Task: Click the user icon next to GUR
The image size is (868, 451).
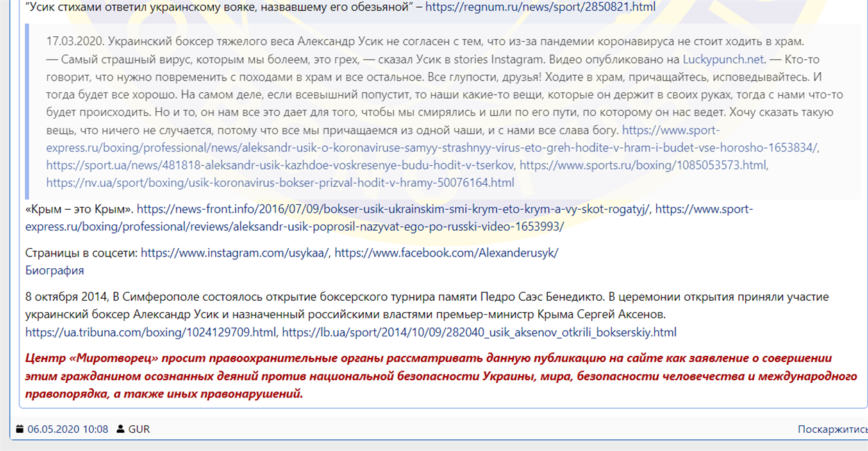Action: [x=121, y=429]
